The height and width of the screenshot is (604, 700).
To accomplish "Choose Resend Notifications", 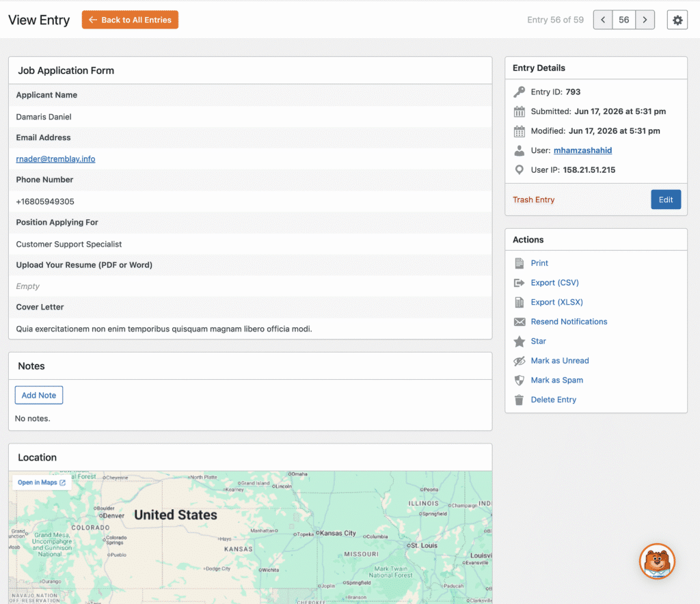I will pyautogui.click(x=569, y=322).
